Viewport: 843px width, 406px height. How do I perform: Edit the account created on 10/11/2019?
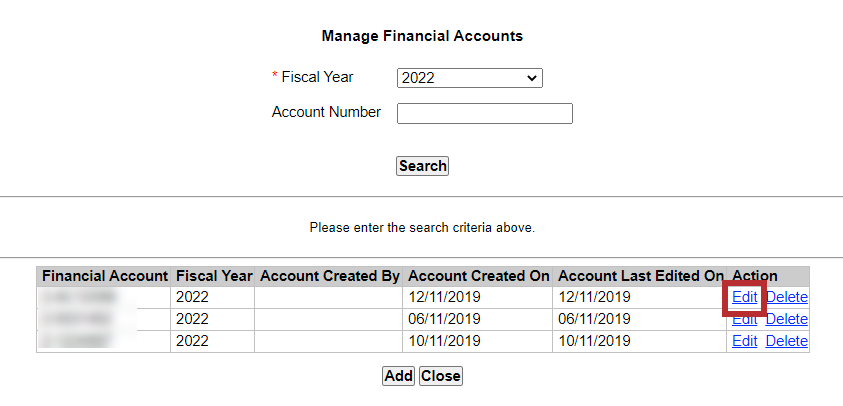(x=744, y=341)
